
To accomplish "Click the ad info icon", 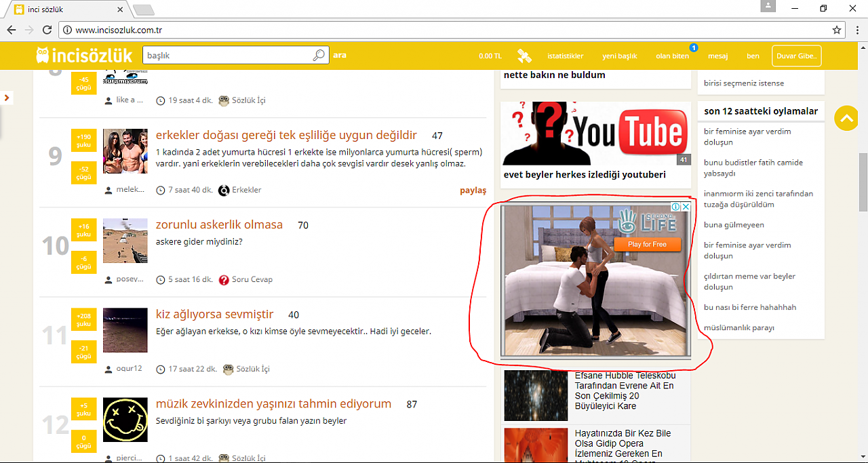I will click(676, 207).
